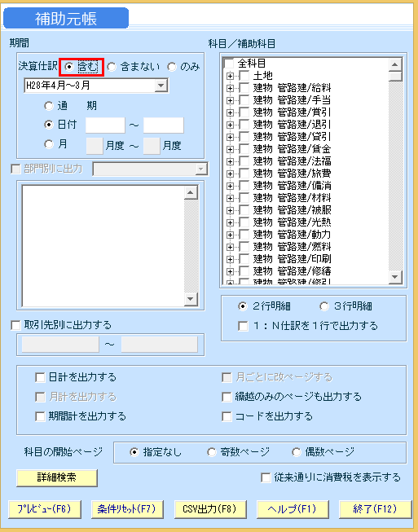
Task: Select 月 radio button
Action: point(49,144)
